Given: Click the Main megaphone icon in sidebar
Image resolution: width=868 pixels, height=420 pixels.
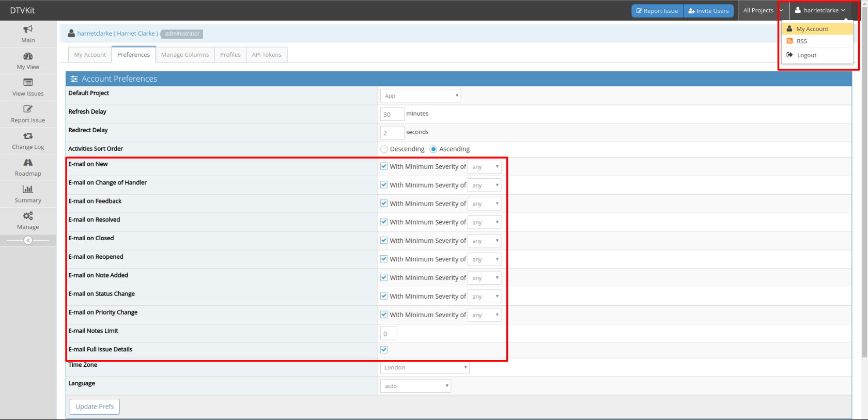Looking at the screenshot, I should 28,29.
